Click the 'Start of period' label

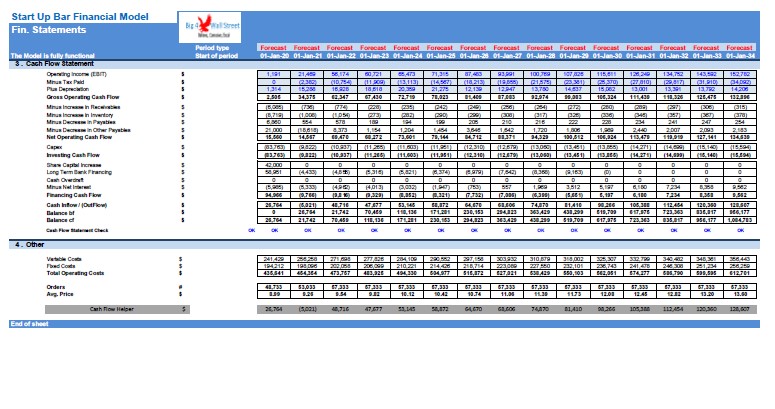coord(216,56)
